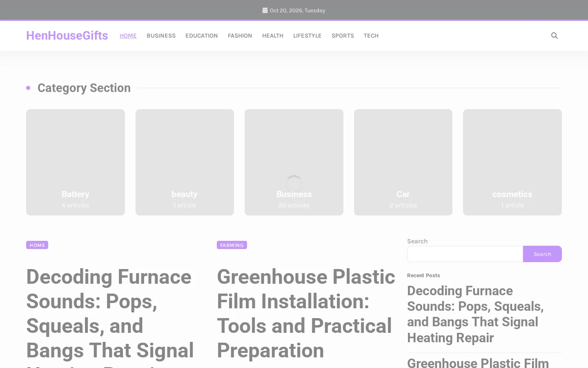Viewport: 588px width, 368px height.
Task: Open the Greenhouse Plastic Film Installation article headline
Action: point(306,313)
